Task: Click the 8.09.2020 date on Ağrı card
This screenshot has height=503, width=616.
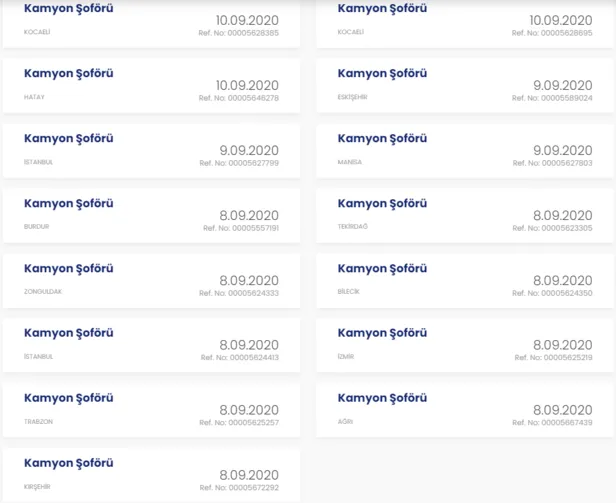Action: pos(562,410)
